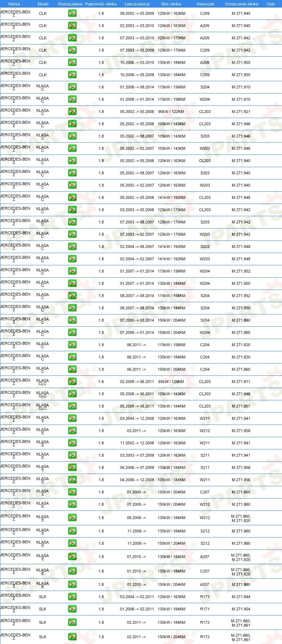Click fuel icon in S204 M 271.950 row
Image resolution: width=282 pixels, height=644 pixels.
click(72, 308)
